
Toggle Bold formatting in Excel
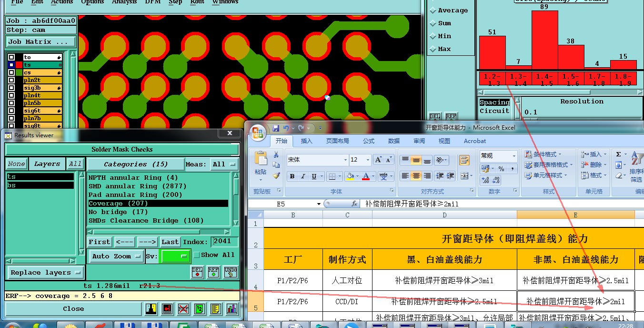click(292, 176)
